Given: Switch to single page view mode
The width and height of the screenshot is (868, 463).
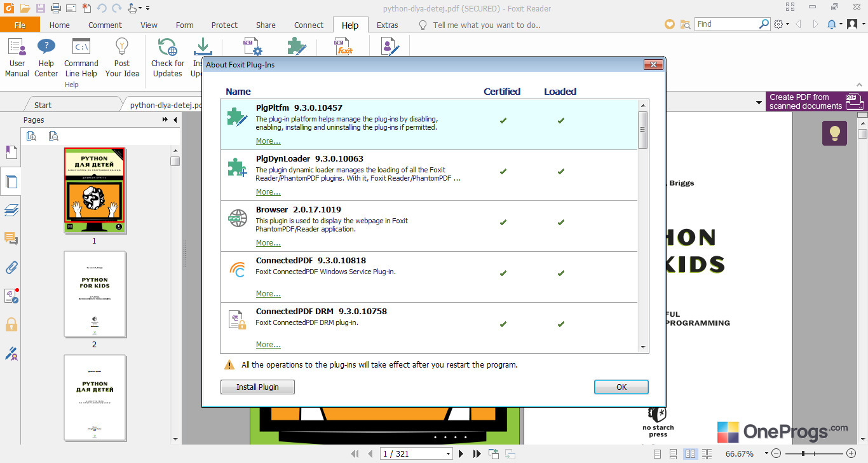Looking at the screenshot, I should click(x=657, y=454).
